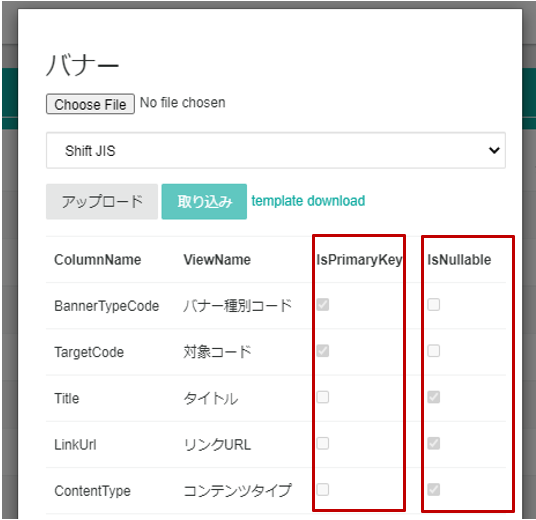Toggle IsPrimaryKey checkbox for TargetCode
Image resolution: width=536 pixels, height=520 pixels.
coord(323,351)
